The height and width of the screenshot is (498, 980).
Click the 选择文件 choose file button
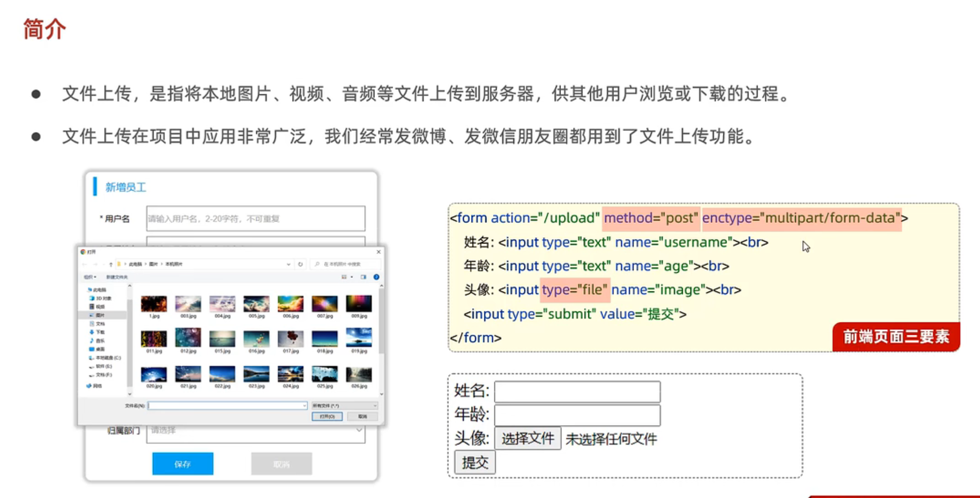(528, 439)
